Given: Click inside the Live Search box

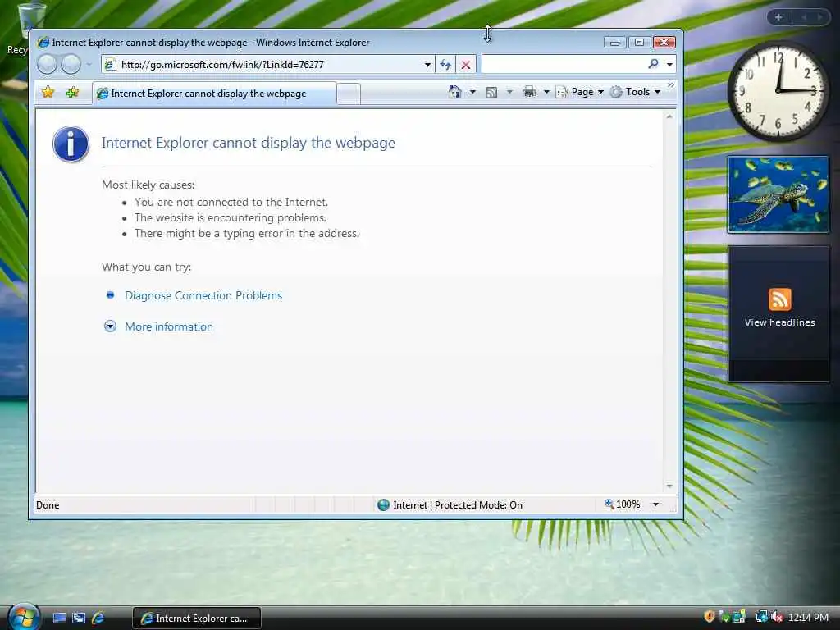Looking at the screenshot, I should tap(564, 64).
